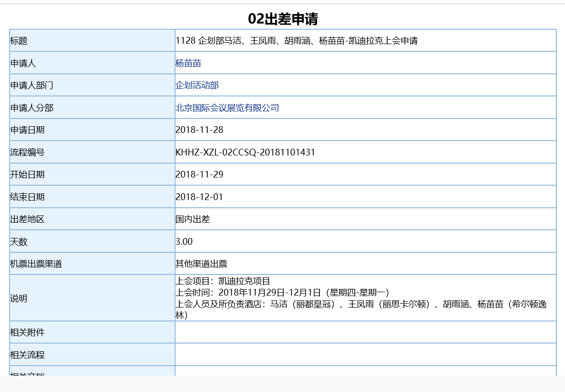Click the empty 相关流程 value cell
The width and height of the screenshot is (565, 392).
[365, 355]
